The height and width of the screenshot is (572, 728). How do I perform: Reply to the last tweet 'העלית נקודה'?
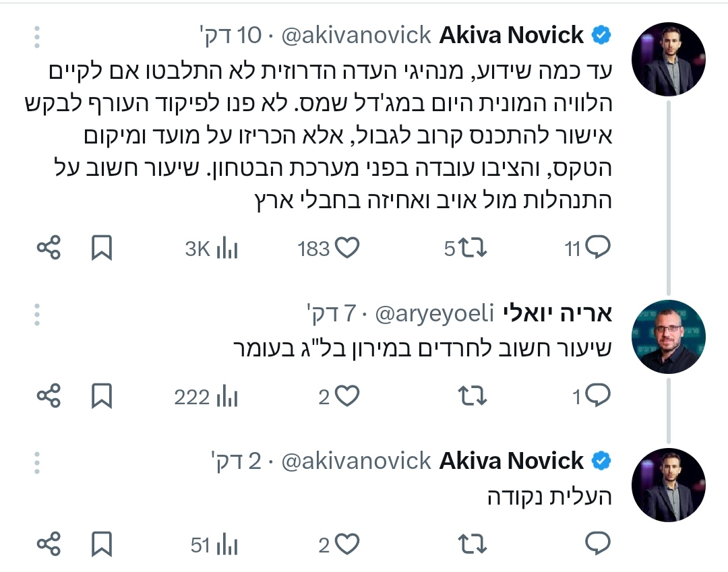click(x=598, y=544)
